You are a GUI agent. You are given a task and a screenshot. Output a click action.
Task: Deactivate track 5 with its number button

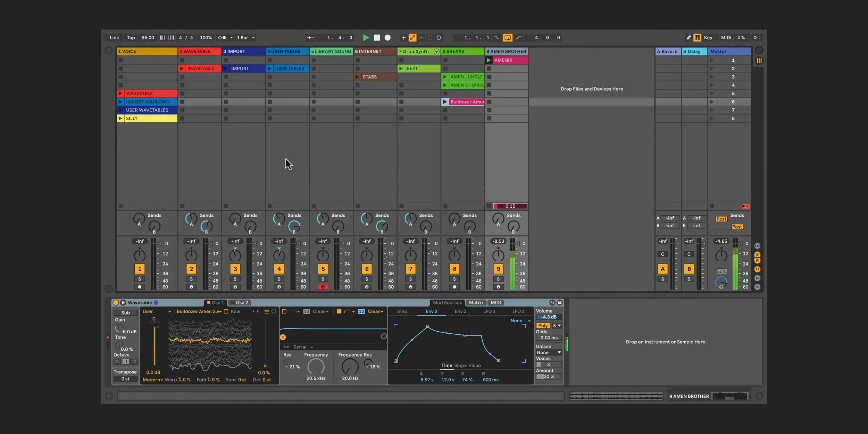(323, 269)
